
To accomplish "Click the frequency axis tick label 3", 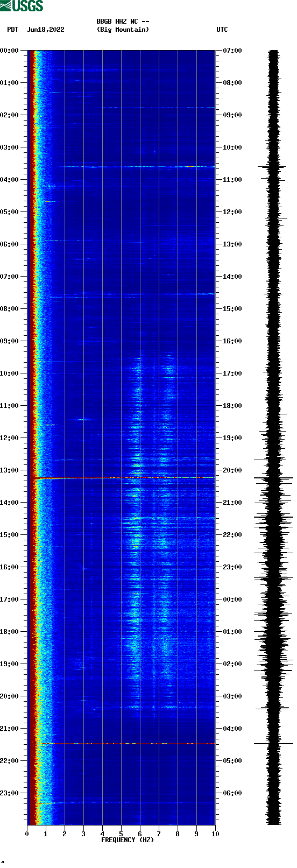I will (x=83, y=834).
